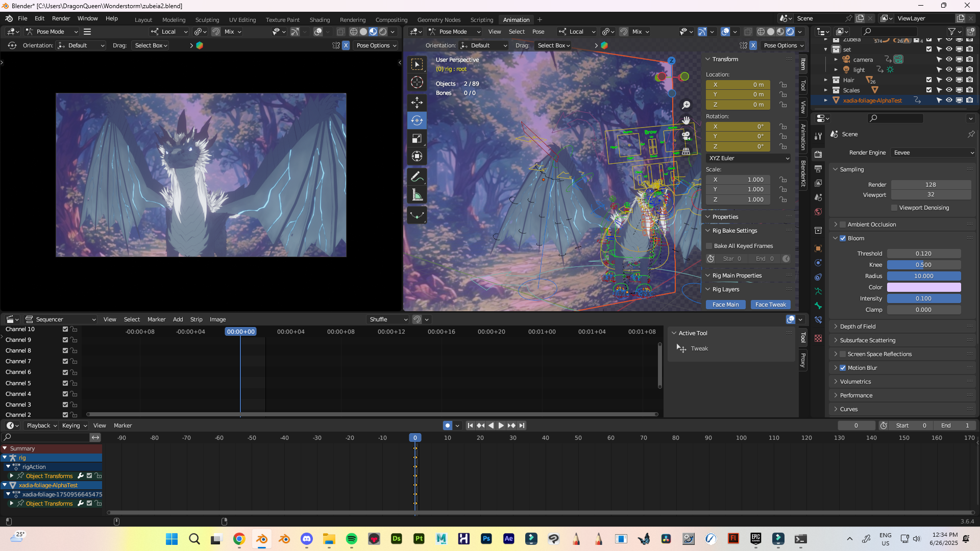Screen dimensions: 980x551
Task: Check Bake All Keyed Frames
Action: coord(709,246)
